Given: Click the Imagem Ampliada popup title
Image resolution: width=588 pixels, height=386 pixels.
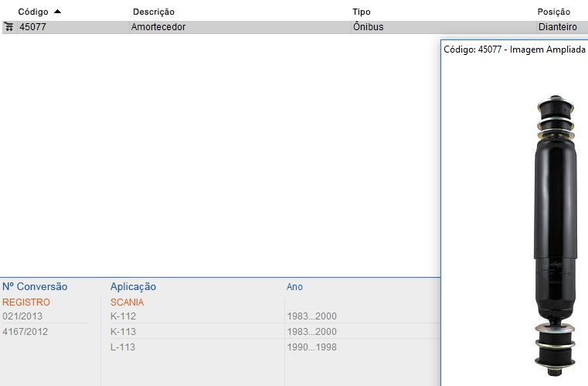Looking at the screenshot, I should pos(514,50).
